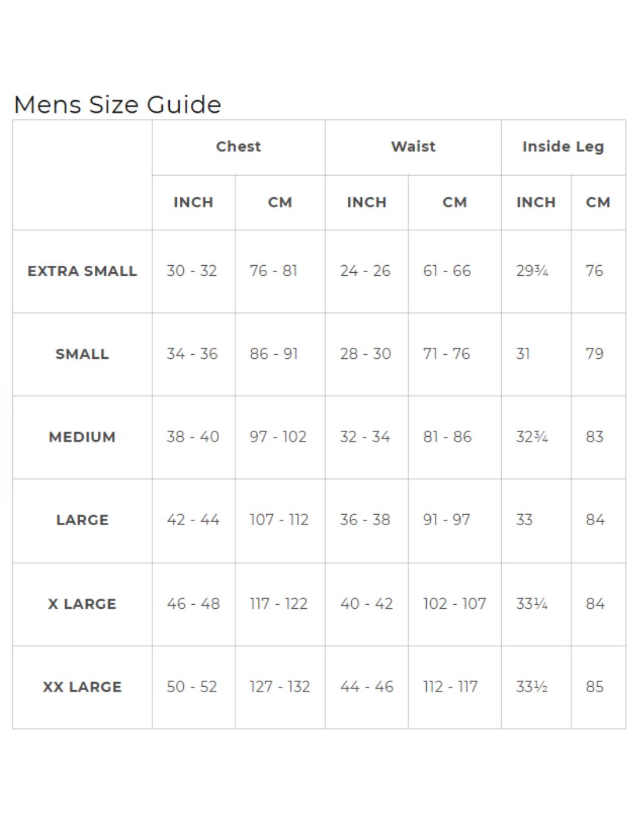Select the LARGE row label
644x836 pixels.
coord(82,520)
